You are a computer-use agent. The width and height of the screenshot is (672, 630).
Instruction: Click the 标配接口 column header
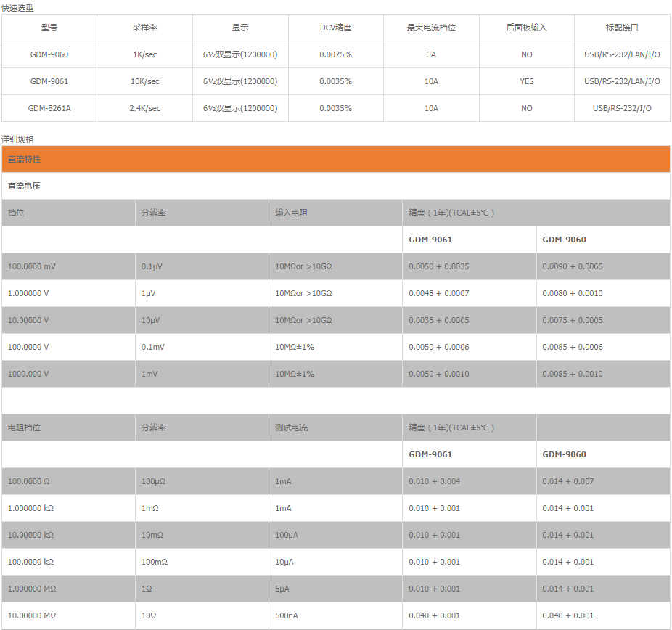click(x=622, y=28)
